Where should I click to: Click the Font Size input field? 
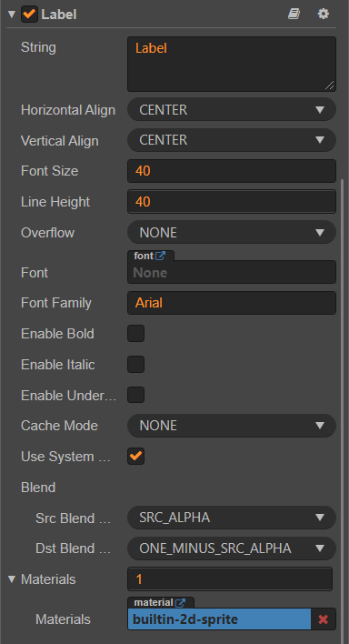[x=232, y=171]
